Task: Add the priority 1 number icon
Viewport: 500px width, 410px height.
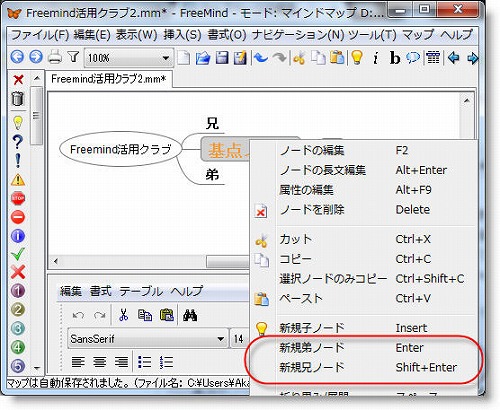Action: pyautogui.click(x=18, y=291)
